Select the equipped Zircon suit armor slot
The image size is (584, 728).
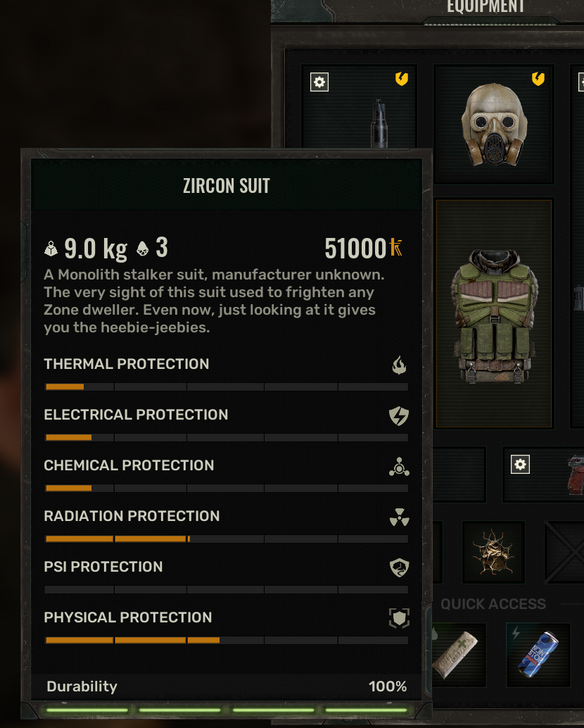pos(494,314)
